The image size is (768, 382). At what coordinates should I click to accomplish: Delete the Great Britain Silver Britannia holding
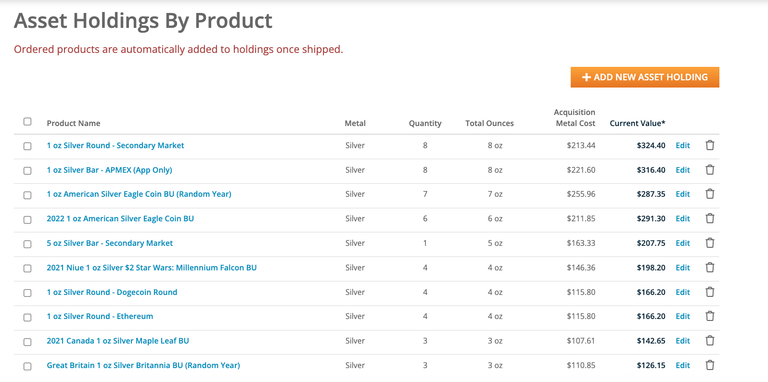[710, 365]
